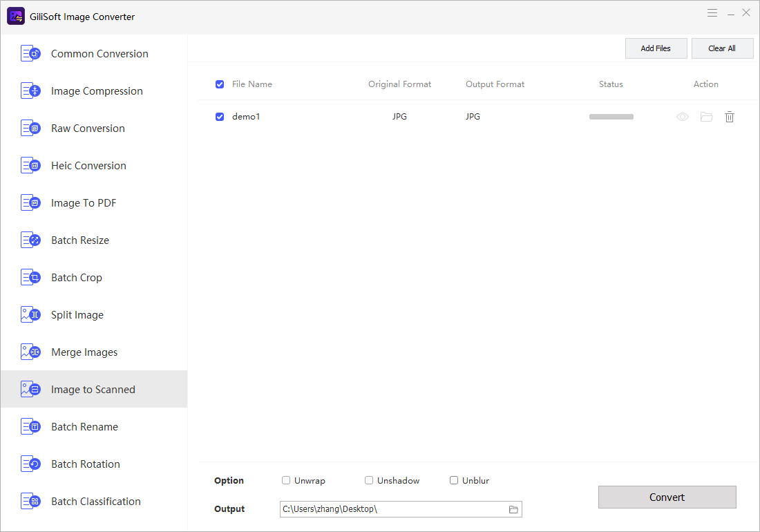Minimize the GiliSoft Image Converter window

point(731,14)
